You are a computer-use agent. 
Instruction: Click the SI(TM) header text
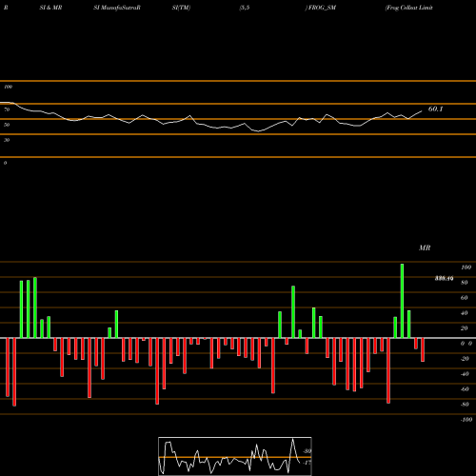pos(181,8)
